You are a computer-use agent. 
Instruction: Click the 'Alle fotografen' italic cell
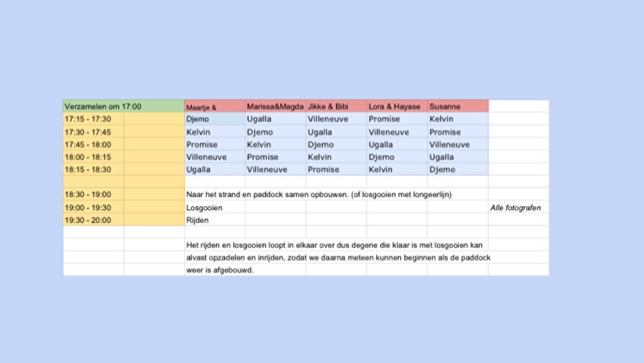518,208
